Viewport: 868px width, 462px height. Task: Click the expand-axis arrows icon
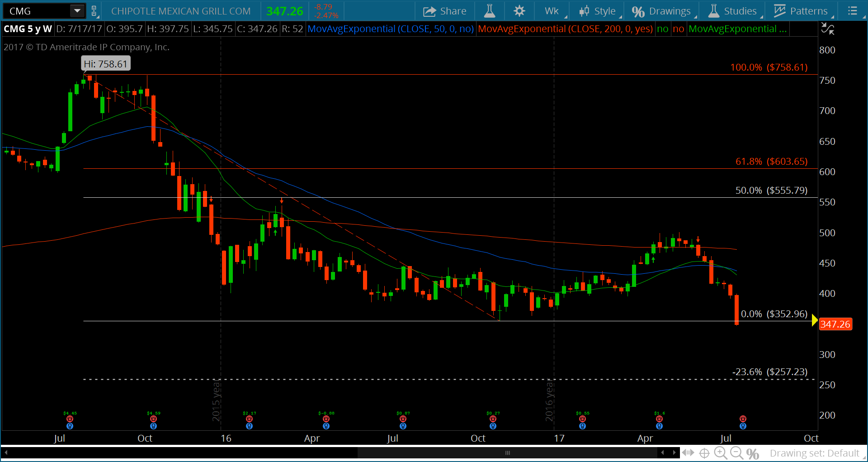(x=688, y=452)
